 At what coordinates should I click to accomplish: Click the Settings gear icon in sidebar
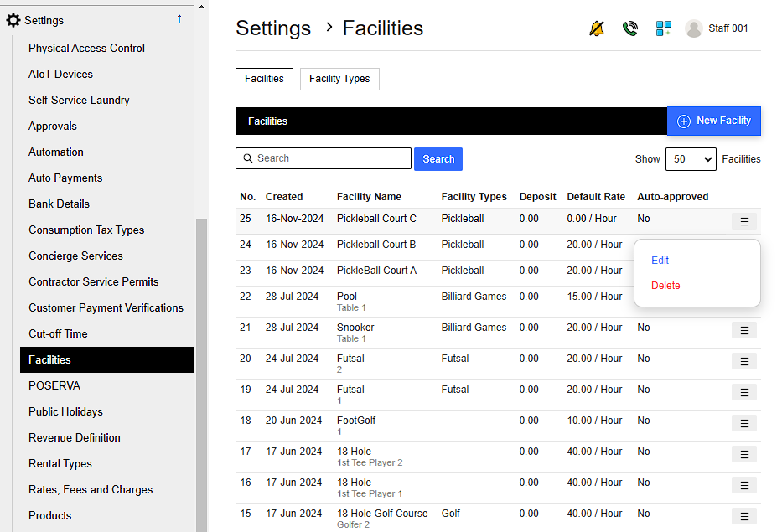[x=13, y=20]
